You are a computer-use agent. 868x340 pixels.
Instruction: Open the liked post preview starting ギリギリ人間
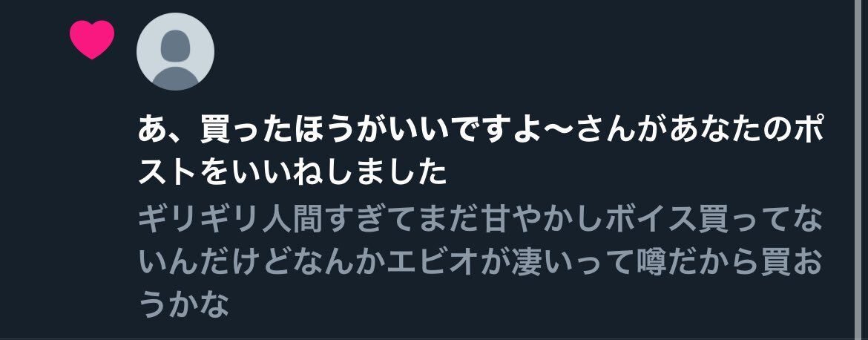click(x=479, y=263)
